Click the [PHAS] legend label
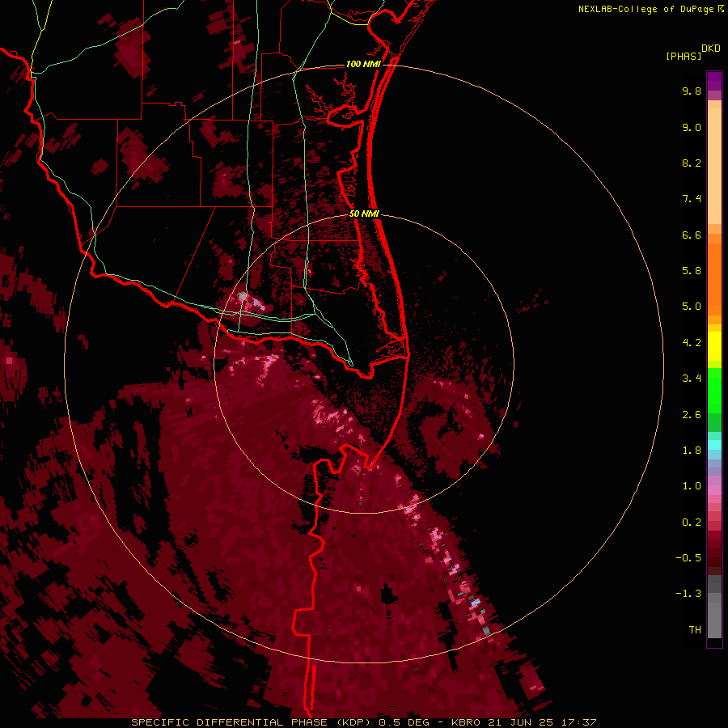Viewport: 728px width, 728px height. [x=684, y=56]
